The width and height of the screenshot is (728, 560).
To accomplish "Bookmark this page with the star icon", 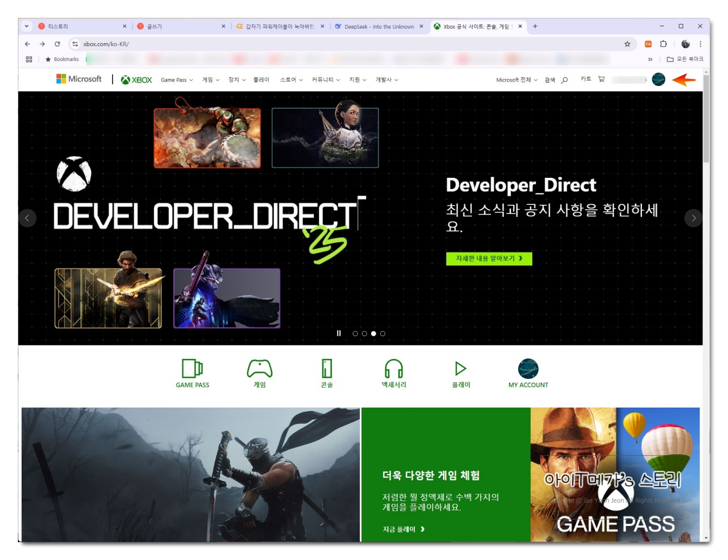I will pyautogui.click(x=627, y=44).
